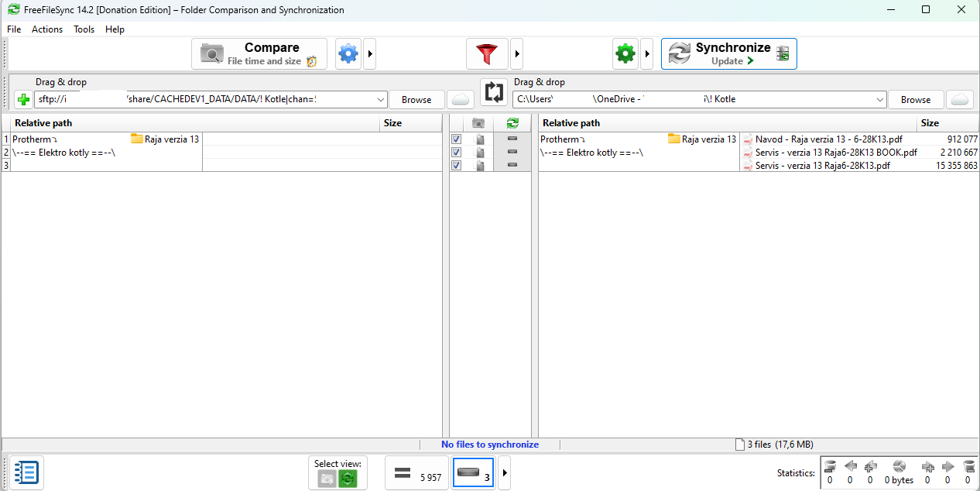Click No files to synchronize status text
Viewport: 980px width, 491px height.
(x=490, y=445)
